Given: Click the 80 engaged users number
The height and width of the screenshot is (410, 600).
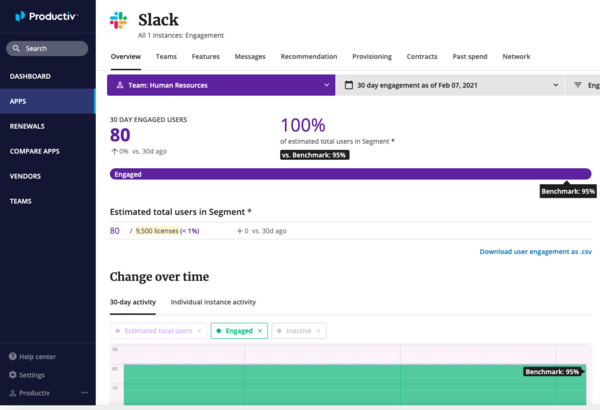Looking at the screenshot, I should point(120,135).
